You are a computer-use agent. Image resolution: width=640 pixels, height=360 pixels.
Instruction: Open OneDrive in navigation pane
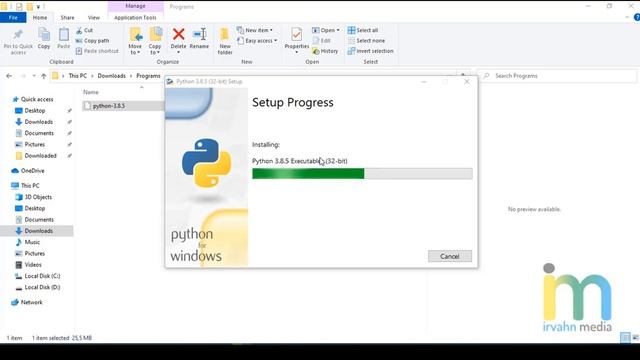(x=32, y=171)
